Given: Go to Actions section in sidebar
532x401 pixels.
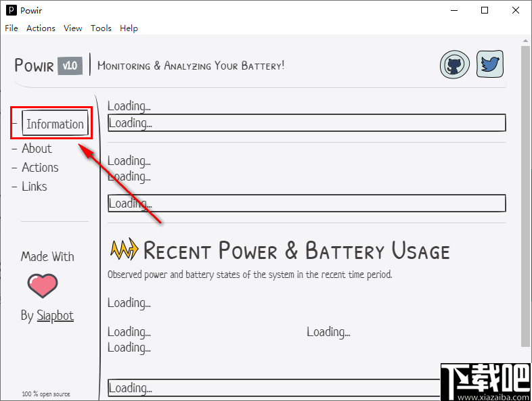Looking at the screenshot, I should pyautogui.click(x=40, y=168).
